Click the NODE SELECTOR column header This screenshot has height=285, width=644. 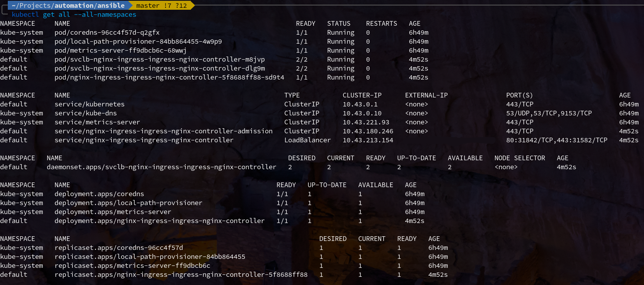pos(520,158)
